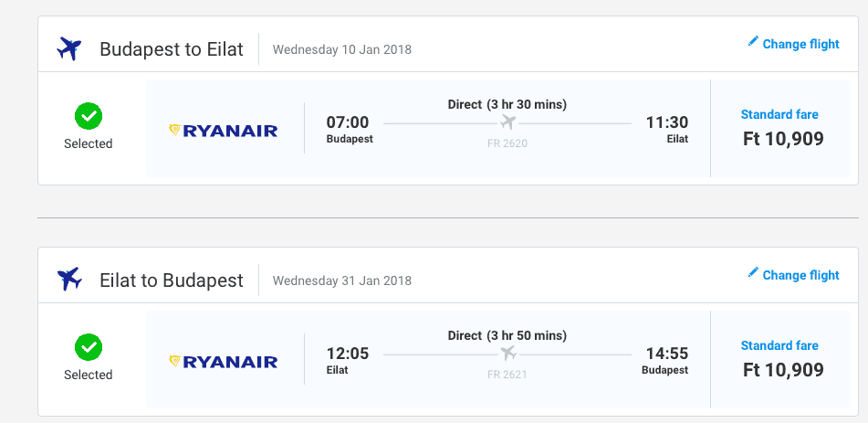Click the Ryanair logo on the Budapest–Eilat flight
This screenshot has height=423, width=868.
(x=223, y=131)
